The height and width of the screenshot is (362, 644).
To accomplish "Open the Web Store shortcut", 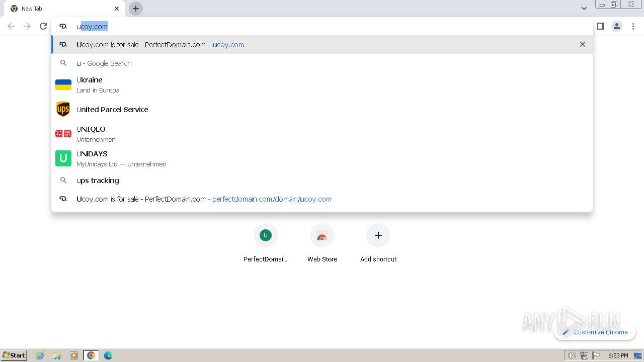I will [322, 243].
